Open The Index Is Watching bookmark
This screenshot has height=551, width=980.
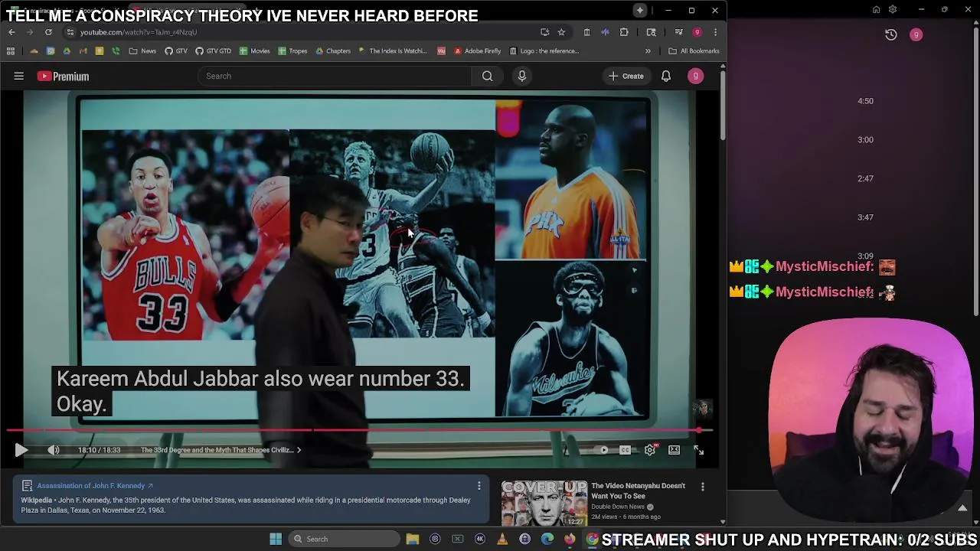pyautogui.click(x=392, y=51)
